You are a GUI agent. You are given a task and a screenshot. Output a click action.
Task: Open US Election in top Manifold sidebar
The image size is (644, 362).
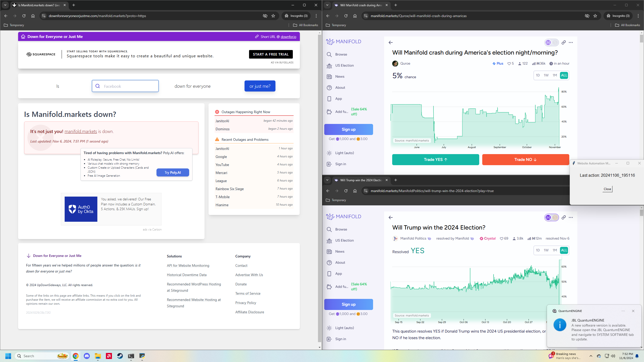click(x=344, y=65)
